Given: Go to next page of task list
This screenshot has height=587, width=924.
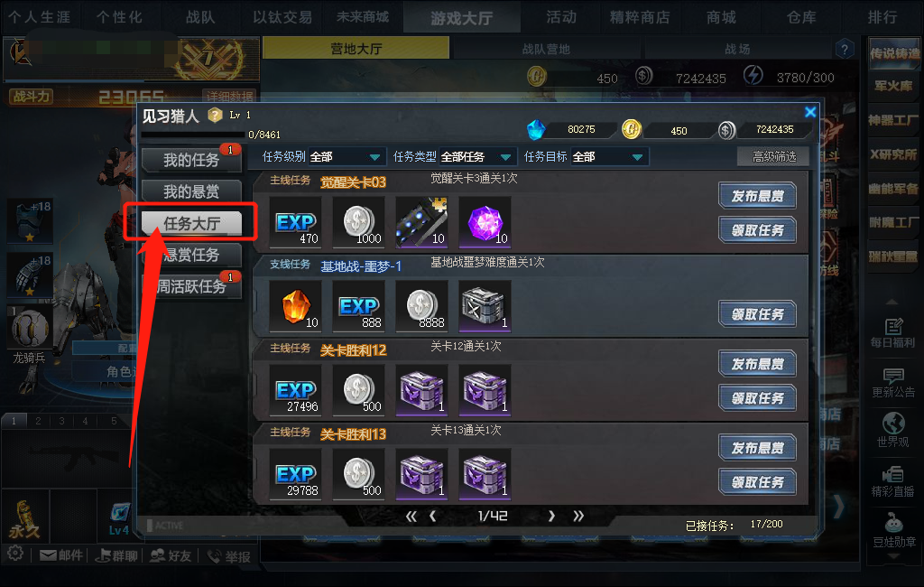Looking at the screenshot, I should (551, 517).
